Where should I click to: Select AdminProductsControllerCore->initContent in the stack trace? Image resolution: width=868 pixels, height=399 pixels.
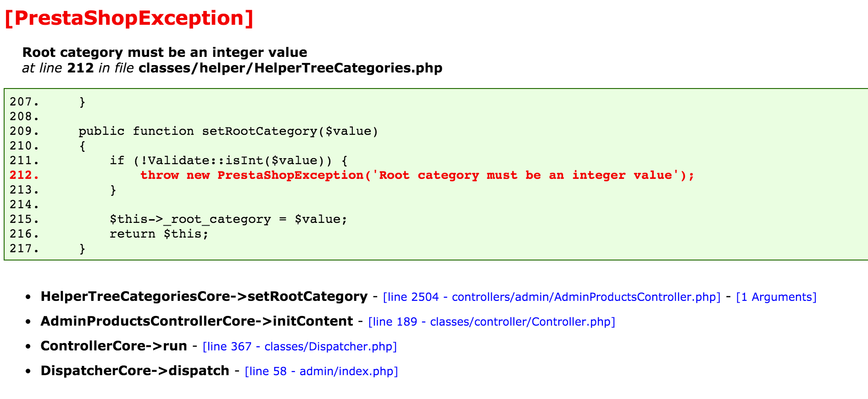(x=197, y=321)
